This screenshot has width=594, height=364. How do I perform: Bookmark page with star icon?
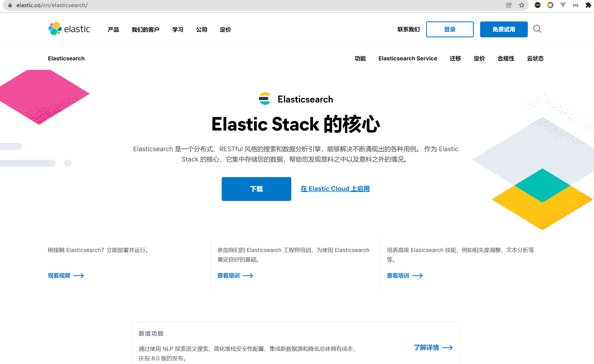(521, 5)
